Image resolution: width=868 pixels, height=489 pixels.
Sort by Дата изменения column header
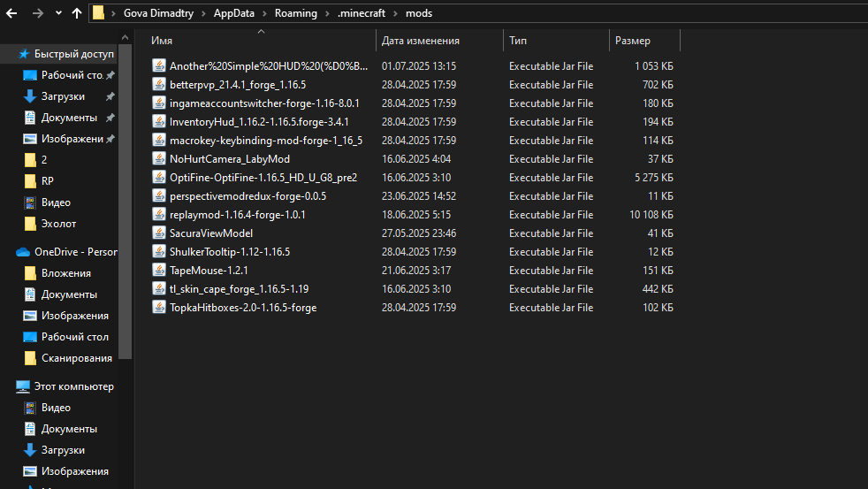(421, 41)
